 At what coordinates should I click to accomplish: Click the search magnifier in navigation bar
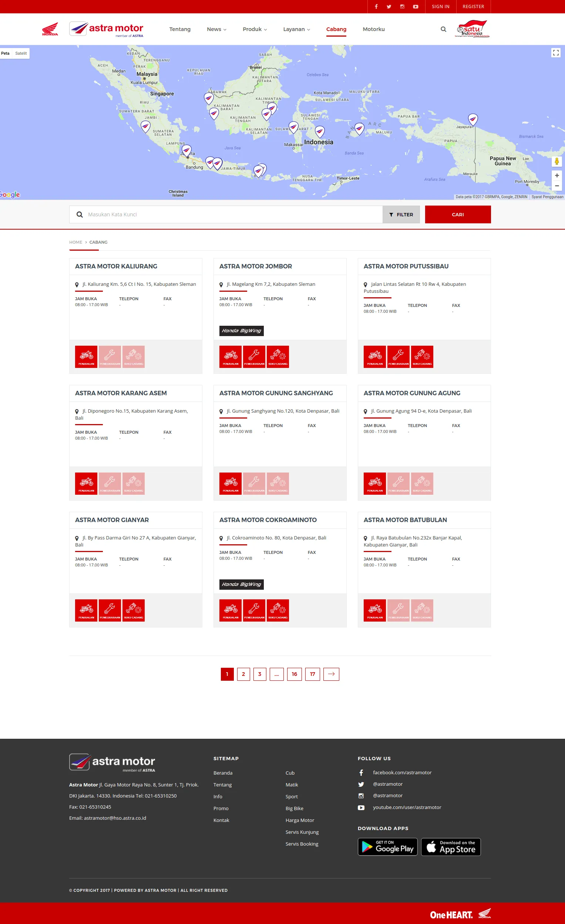click(x=443, y=29)
